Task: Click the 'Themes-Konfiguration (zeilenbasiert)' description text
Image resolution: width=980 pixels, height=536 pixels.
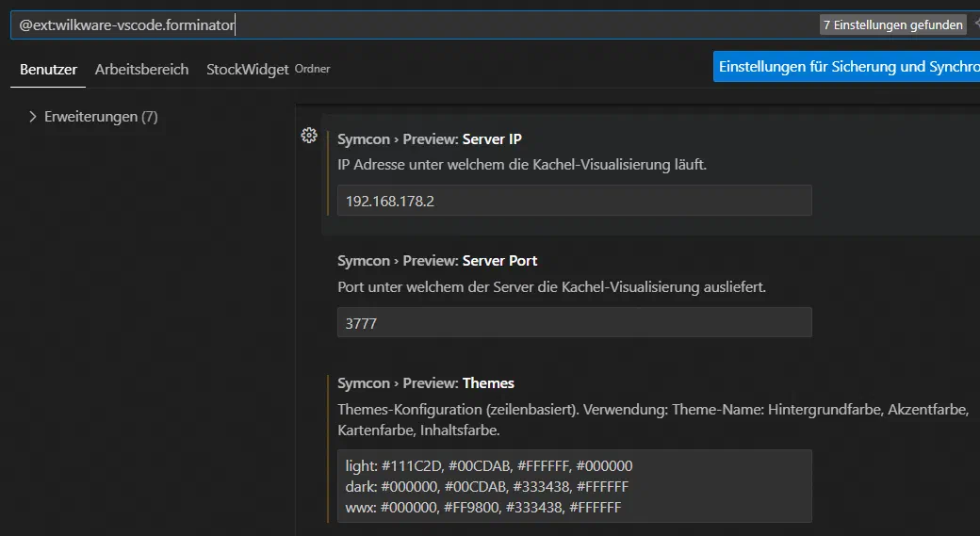Action: click(x=653, y=420)
